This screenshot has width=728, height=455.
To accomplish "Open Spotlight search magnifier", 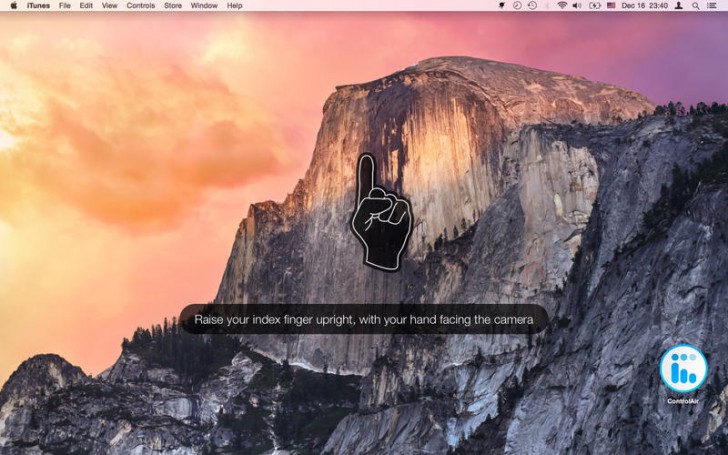I will click(696, 6).
